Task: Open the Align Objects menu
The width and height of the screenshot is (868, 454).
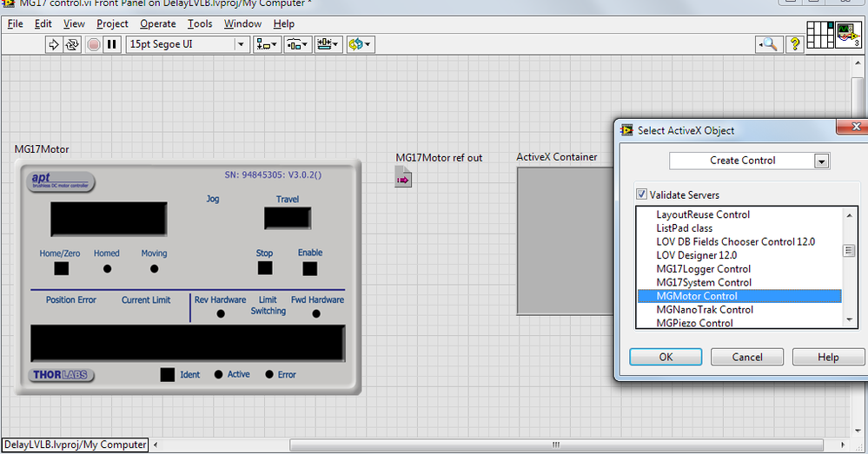Action: point(268,44)
